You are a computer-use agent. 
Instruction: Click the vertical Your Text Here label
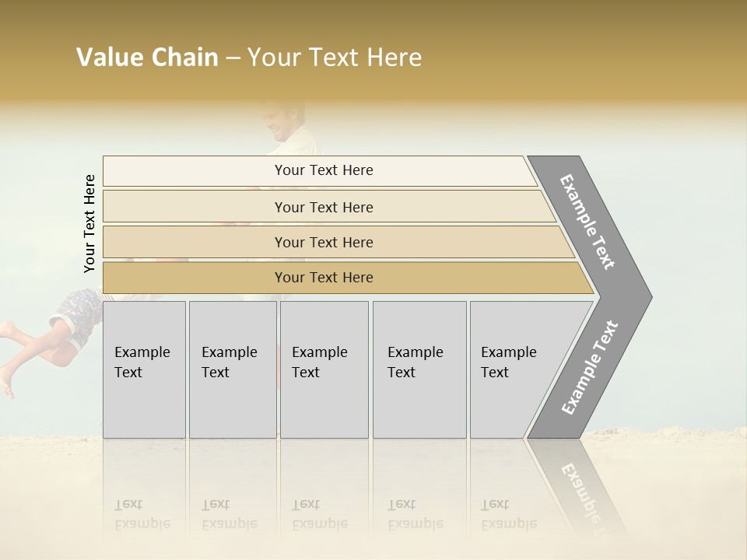tap(89, 224)
